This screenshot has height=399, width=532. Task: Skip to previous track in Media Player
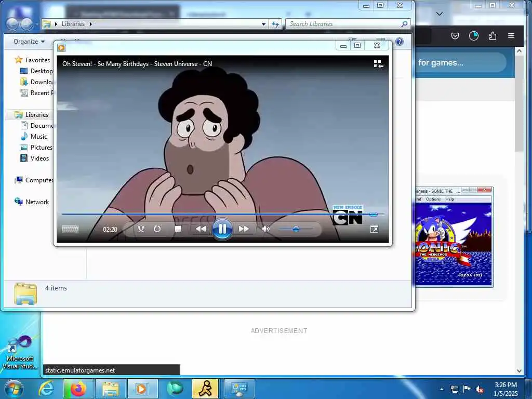click(201, 229)
